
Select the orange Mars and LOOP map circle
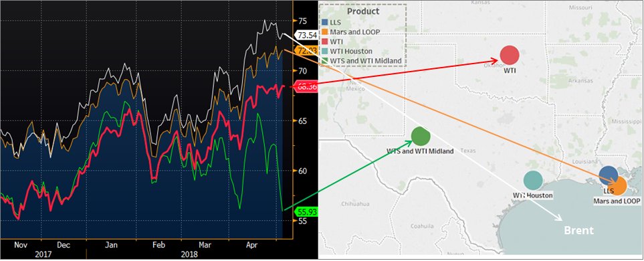(x=618, y=185)
